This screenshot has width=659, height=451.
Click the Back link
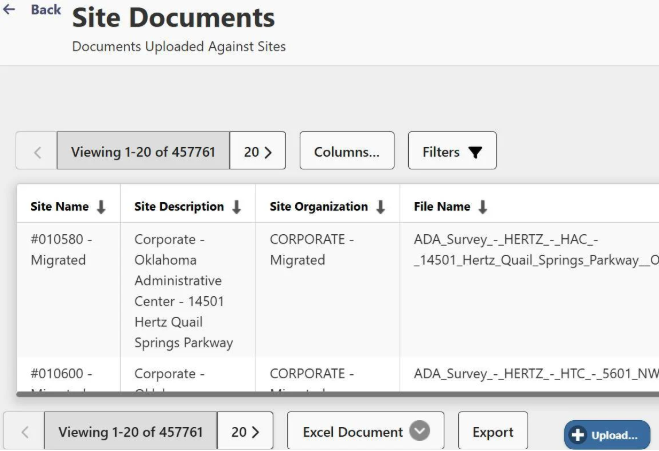pos(46,9)
